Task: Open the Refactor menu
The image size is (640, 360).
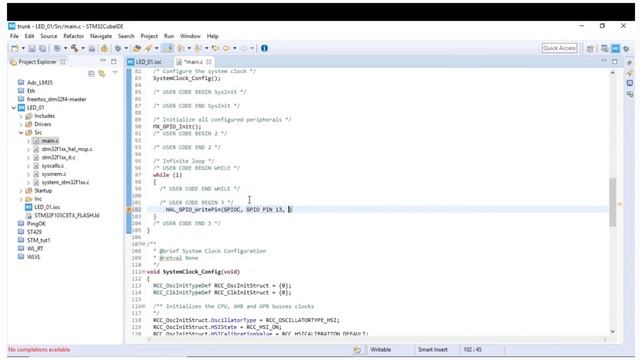Action: coord(73,36)
